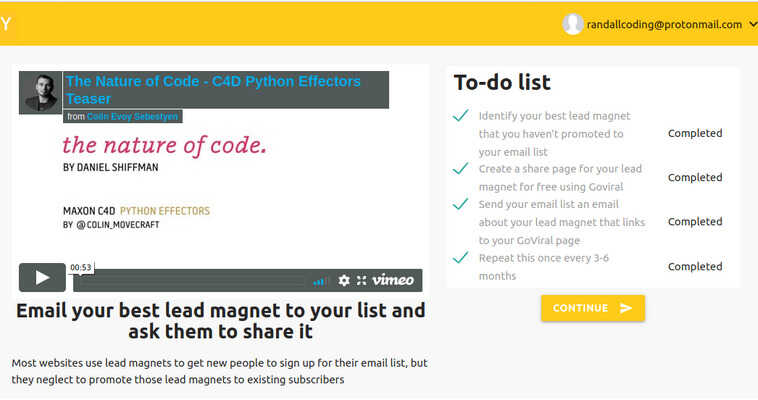The width and height of the screenshot is (758, 400).
Task: Click the logo letter Y in header
Action: click(5, 24)
